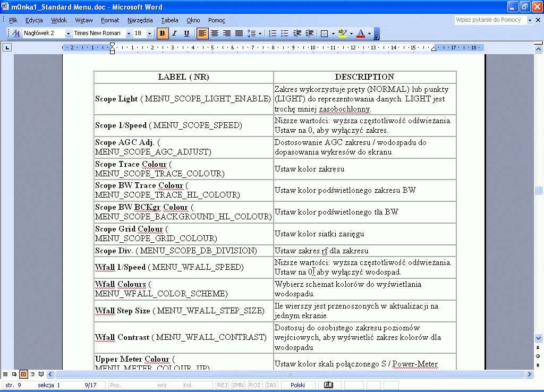Apply justified text alignment
Image resolution: width=544 pixels, height=392 pixels.
[239, 33]
